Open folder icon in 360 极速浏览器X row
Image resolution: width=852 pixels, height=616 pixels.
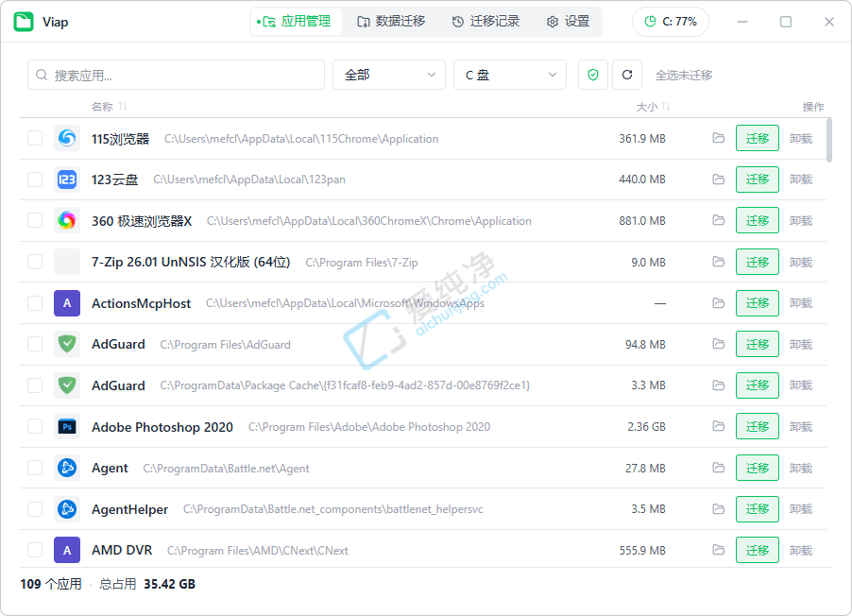[718, 220]
